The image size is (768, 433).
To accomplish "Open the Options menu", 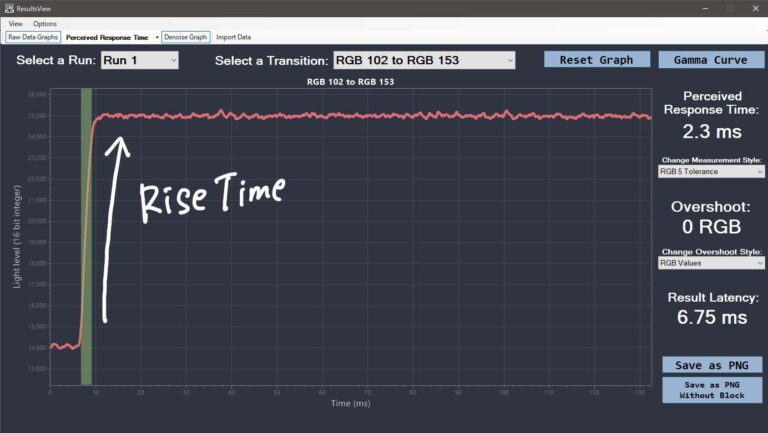I will point(45,23).
